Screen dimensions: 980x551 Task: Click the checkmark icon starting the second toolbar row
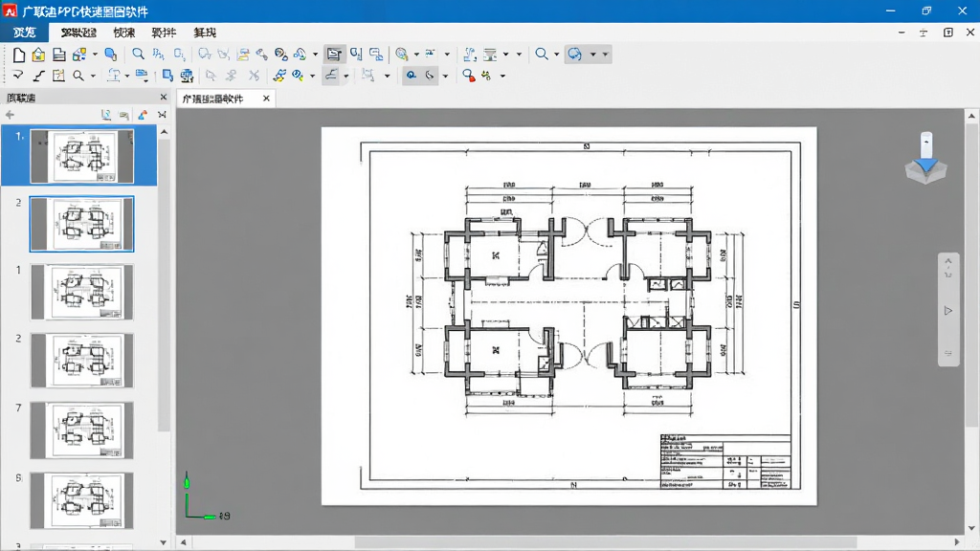tap(18, 76)
